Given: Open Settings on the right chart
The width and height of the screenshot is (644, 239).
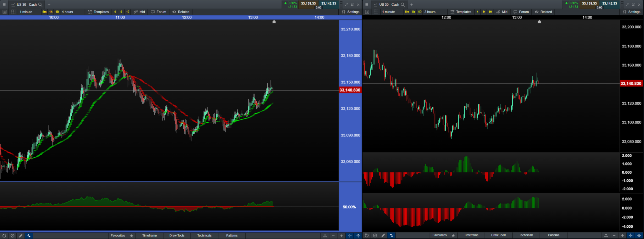Looking at the screenshot, I should point(632,12).
